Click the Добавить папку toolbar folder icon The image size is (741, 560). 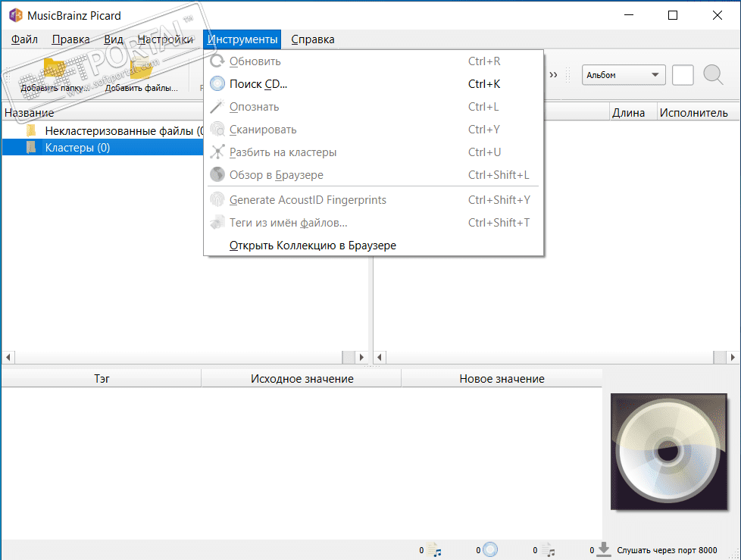54,70
